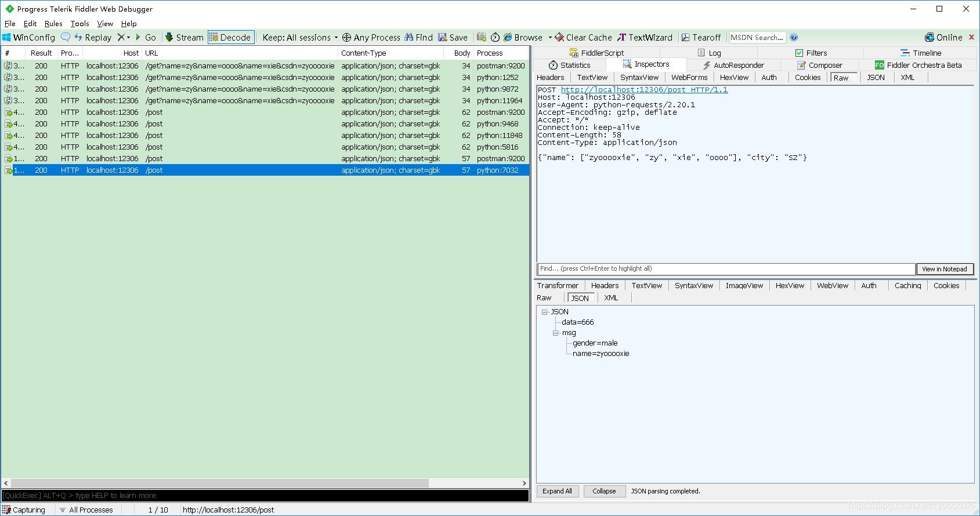This screenshot has width=980, height=516.
Task: Click the Online status indicator
Action: pyautogui.click(x=943, y=37)
